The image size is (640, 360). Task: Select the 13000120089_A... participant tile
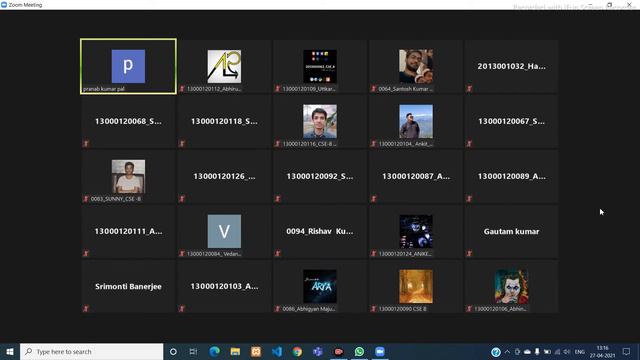pyautogui.click(x=511, y=176)
